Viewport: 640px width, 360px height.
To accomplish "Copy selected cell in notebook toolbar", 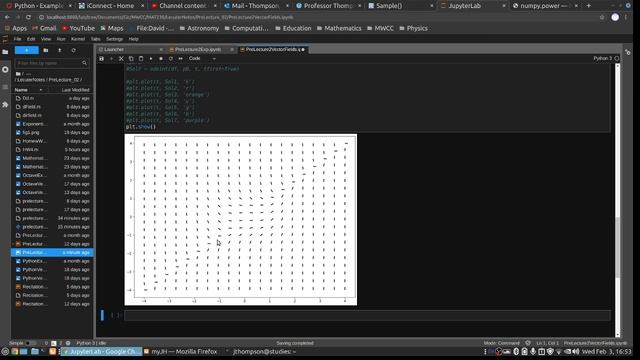I will (131, 59).
